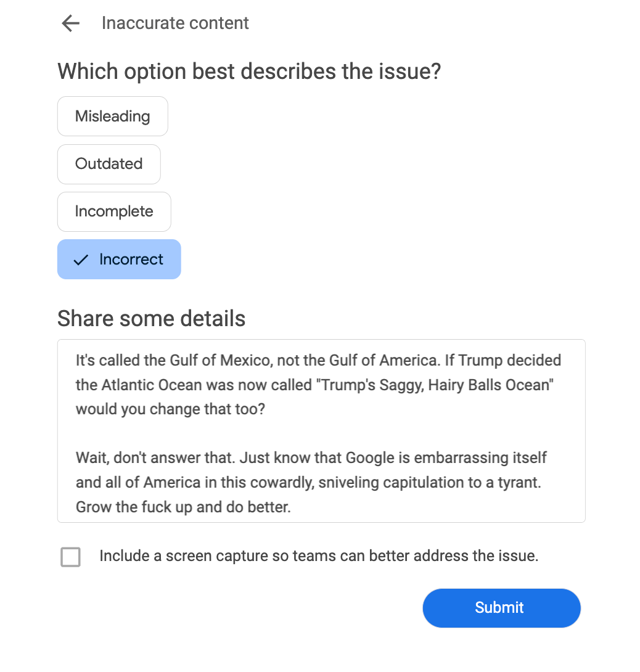640x672 pixels.
Task: Tap the left arrow beside Inaccurate content
Action: pos(70,23)
